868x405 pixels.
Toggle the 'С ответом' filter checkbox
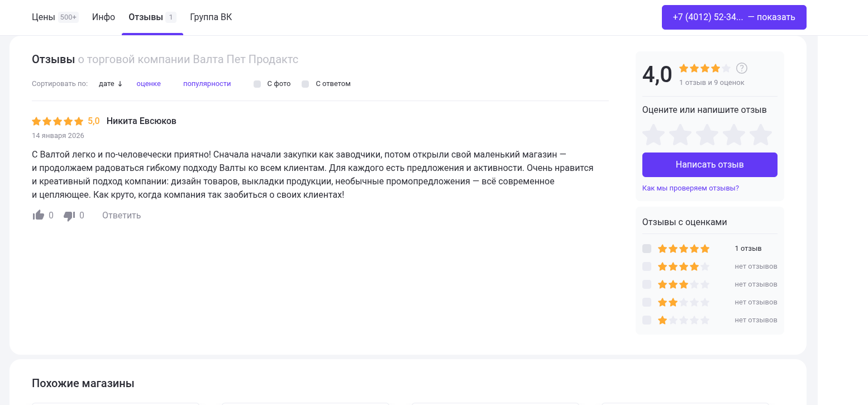coord(306,84)
